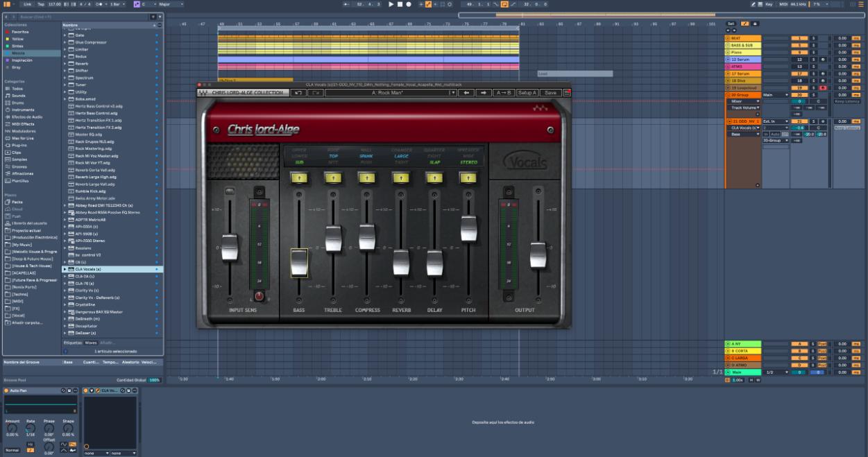Click the wrench icon on CLA Vocals device
Screen dimensions: 868x457
pos(97,390)
